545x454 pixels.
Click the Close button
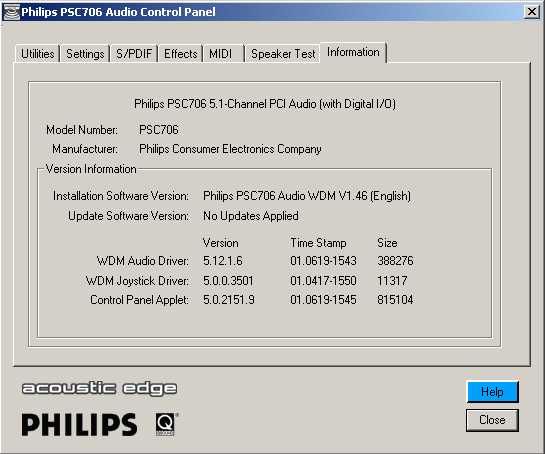tap(492, 420)
